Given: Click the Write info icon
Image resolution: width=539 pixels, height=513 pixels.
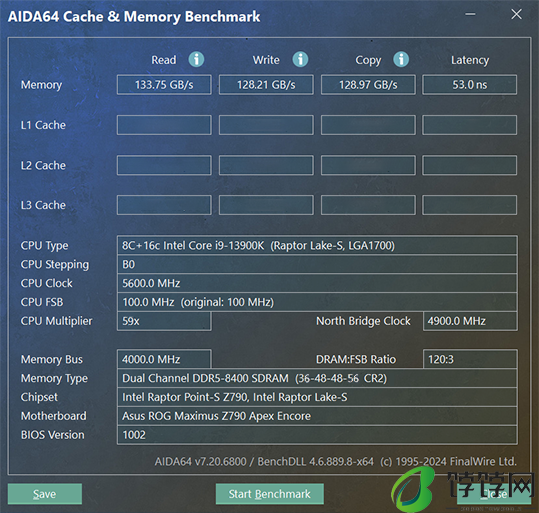Looking at the screenshot, I should [x=300, y=59].
